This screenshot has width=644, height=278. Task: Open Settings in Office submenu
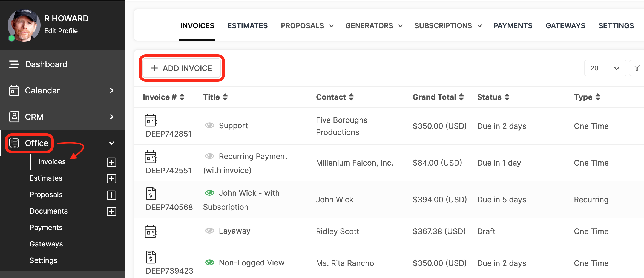coord(43,260)
